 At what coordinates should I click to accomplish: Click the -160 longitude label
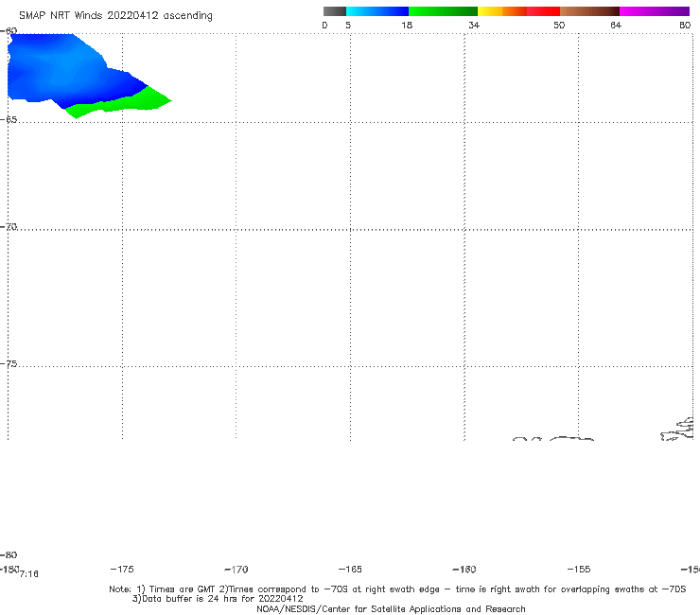(x=464, y=570)
